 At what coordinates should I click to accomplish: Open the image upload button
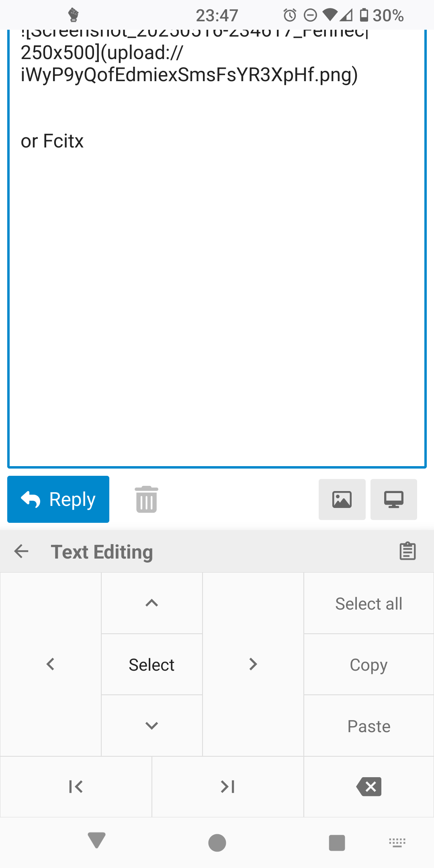[342, 500]
